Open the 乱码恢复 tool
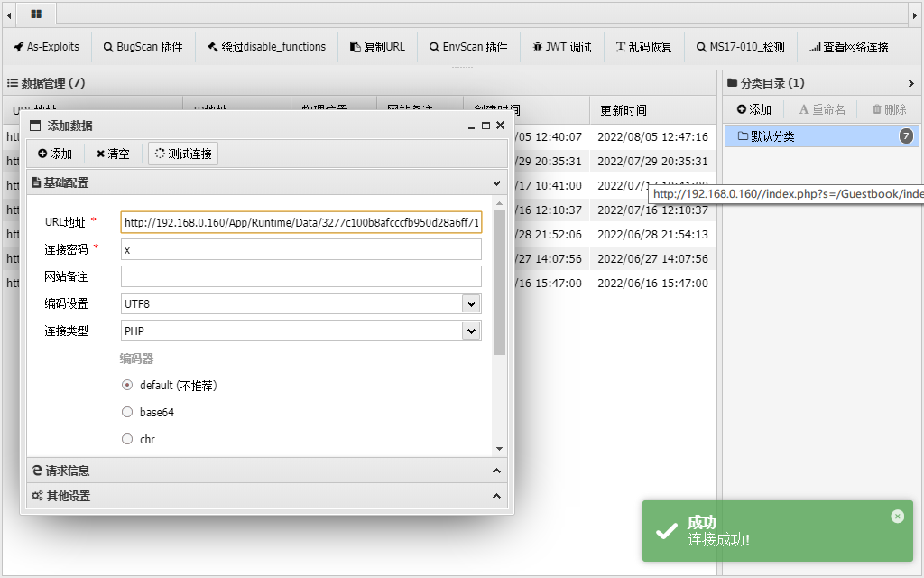 (644, 47)
